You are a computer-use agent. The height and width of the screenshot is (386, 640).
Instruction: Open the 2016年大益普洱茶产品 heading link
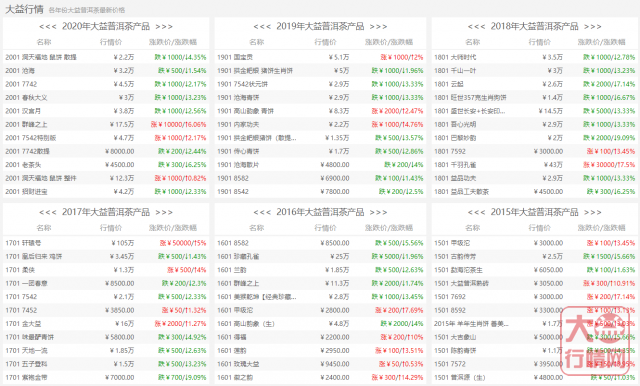(x=320, y=212)
